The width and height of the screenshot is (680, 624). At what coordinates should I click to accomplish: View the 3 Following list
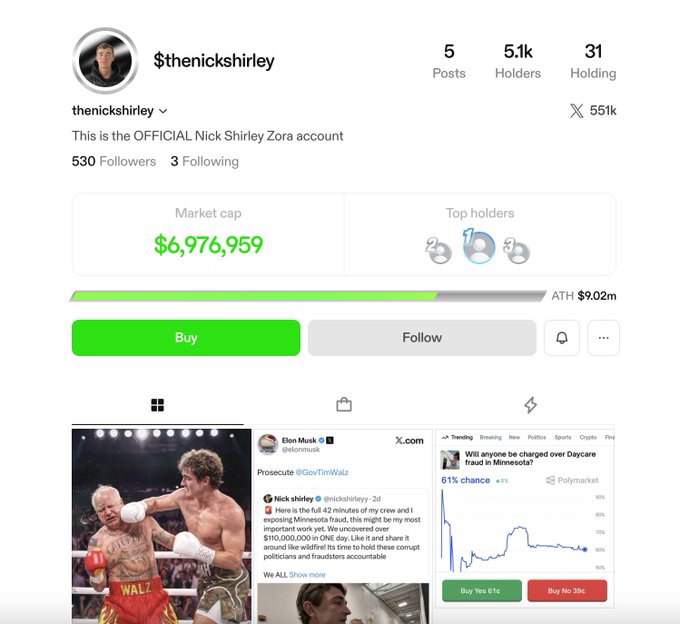(x=205, y=161)
